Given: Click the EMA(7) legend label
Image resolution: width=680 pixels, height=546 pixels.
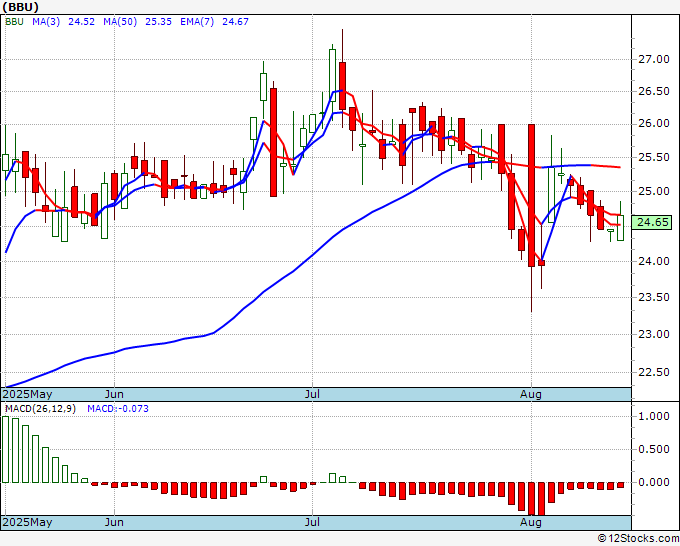Looking at the screenshot, I should pos(197,22).
